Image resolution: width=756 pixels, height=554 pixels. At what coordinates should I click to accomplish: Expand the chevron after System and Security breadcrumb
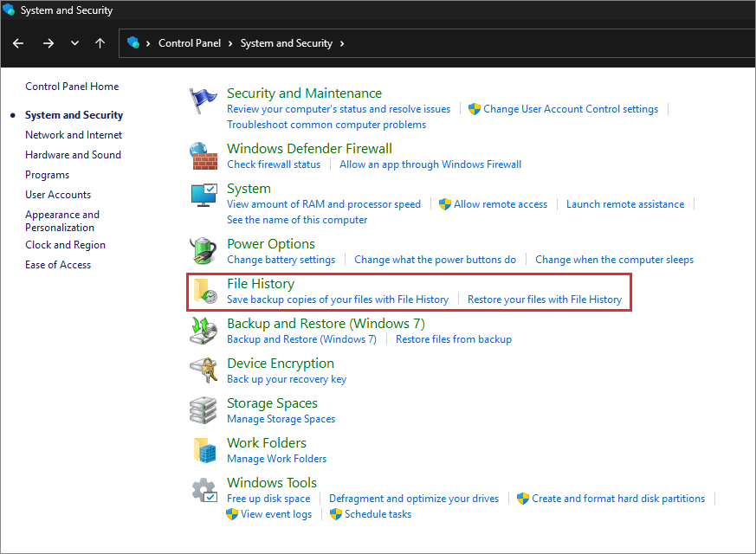tap(342, 43)
